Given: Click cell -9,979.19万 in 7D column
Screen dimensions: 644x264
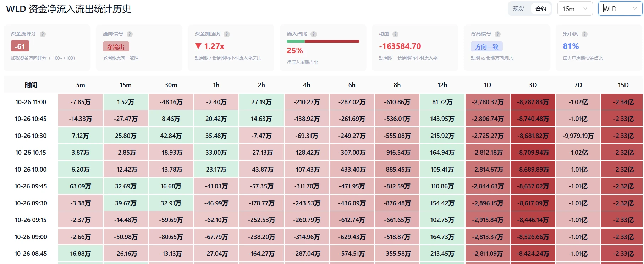Looking at the screenshot, I should click(x=578, y=136).
